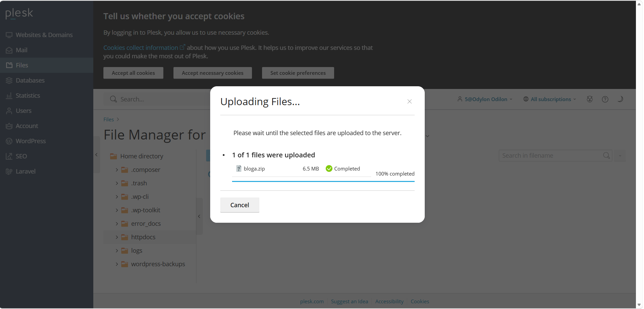The width and height of the screenshot is (644, 309).
Task: Click the bloga.zip file icon
Action: pyautogui.click(x=239, y=169)
